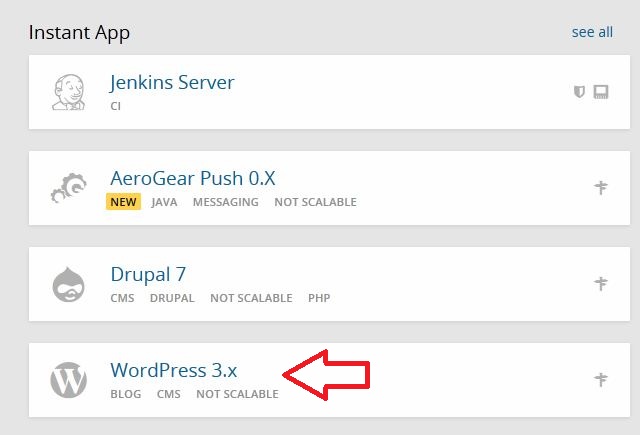Viewport: 640px width, 435px height.
Task: Click the JAVA tag under AeroGear Push
Action: click(x=164, y=202)
